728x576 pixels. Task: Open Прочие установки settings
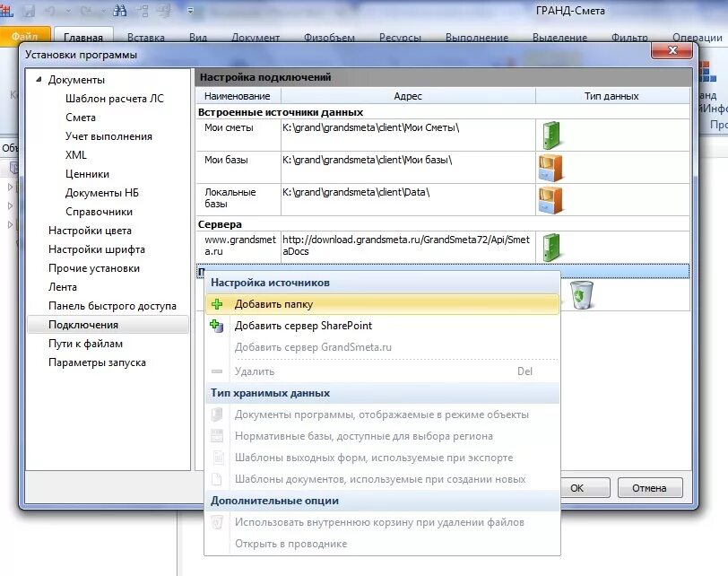(94, 268)
